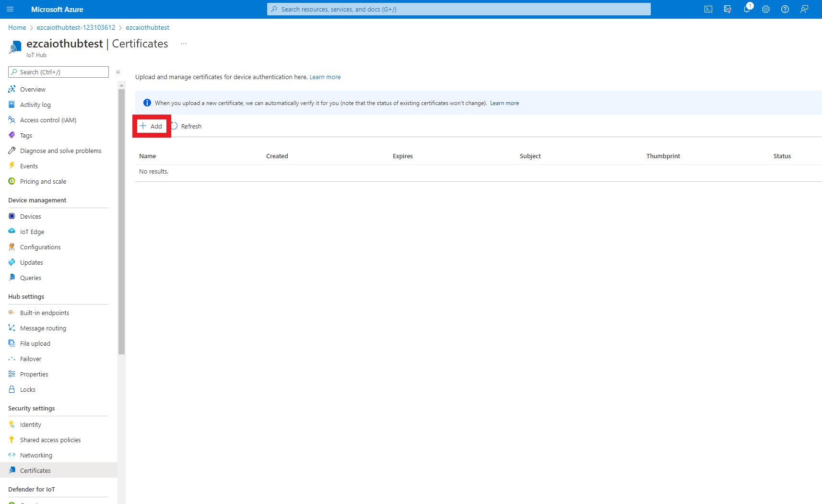Open the ellipsis more options next to Certificates

[184, 44]
